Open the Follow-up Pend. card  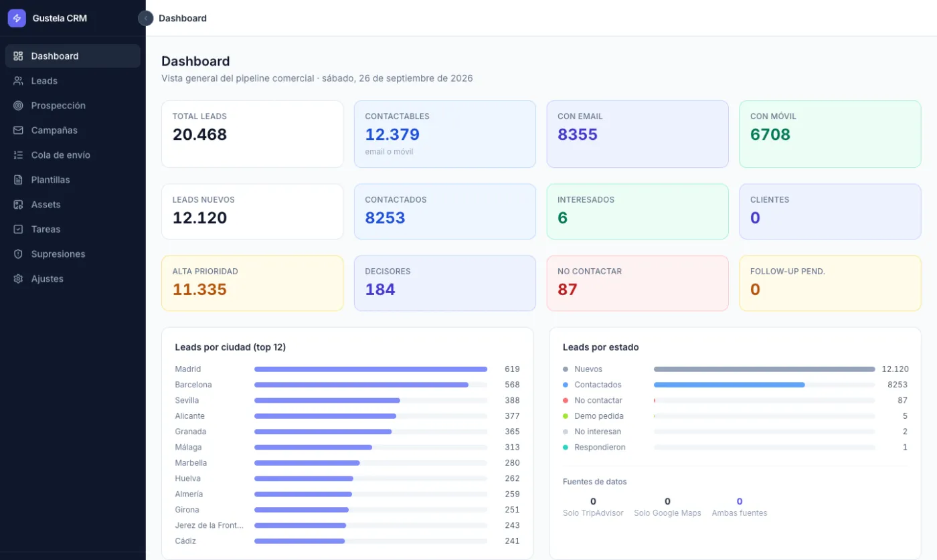coord(831,283)
